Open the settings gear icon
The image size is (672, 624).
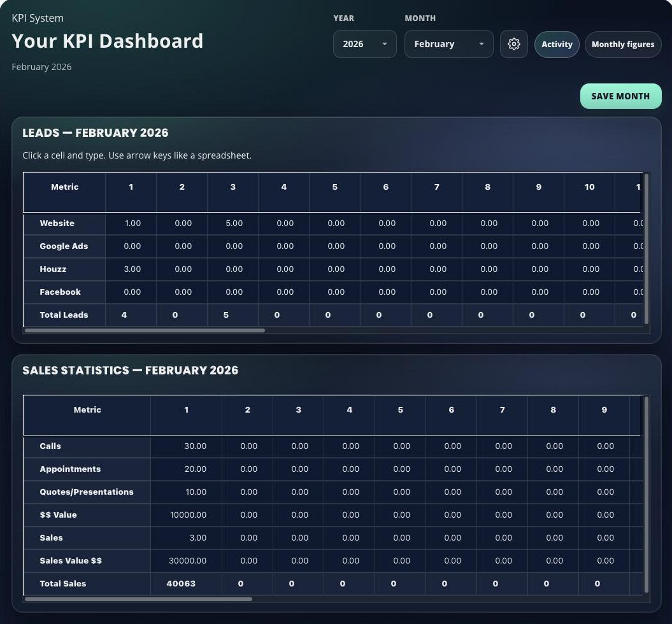tap(513, 44)
